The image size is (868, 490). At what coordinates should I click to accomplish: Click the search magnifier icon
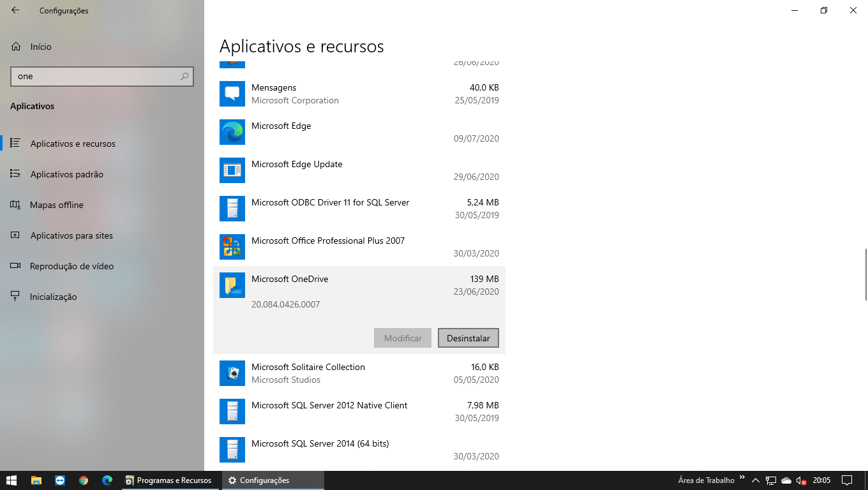[184, 76]
